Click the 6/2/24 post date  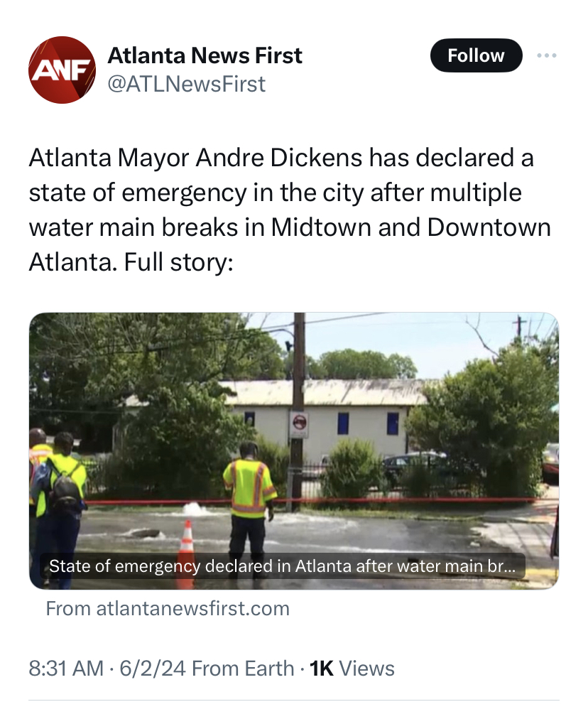153,668
